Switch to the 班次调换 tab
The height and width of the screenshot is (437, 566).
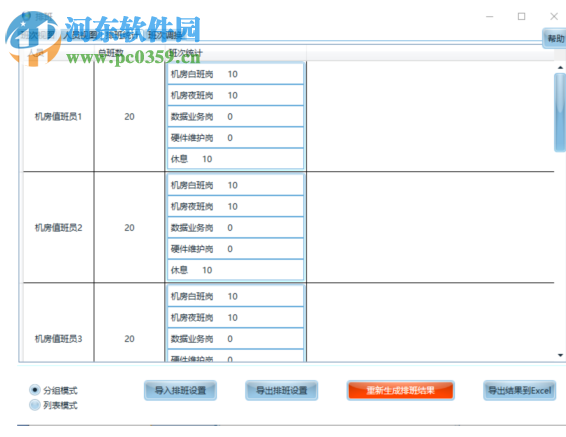point(165,35)
